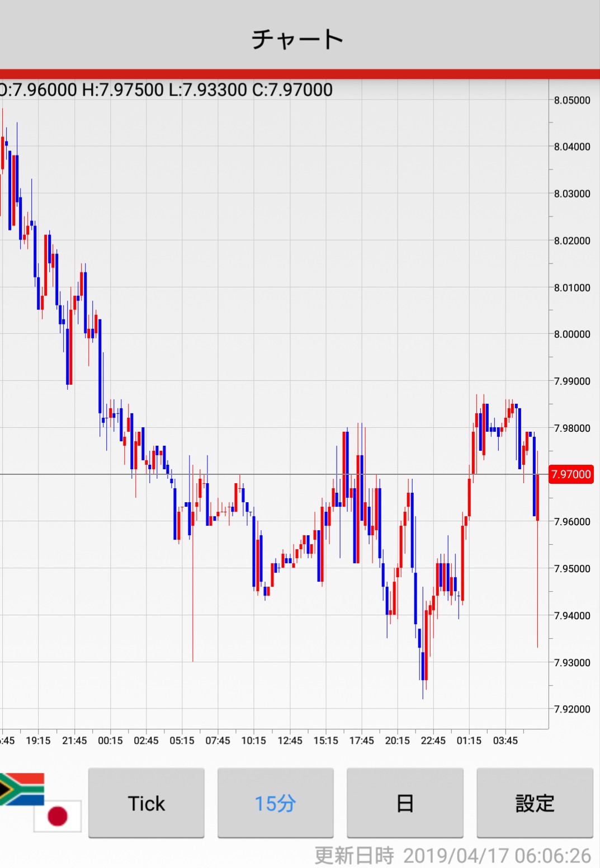The height and width of the screenshot is (868, 600).
Task: Click the 10:15 time axis label
Action: pos(253,740)
